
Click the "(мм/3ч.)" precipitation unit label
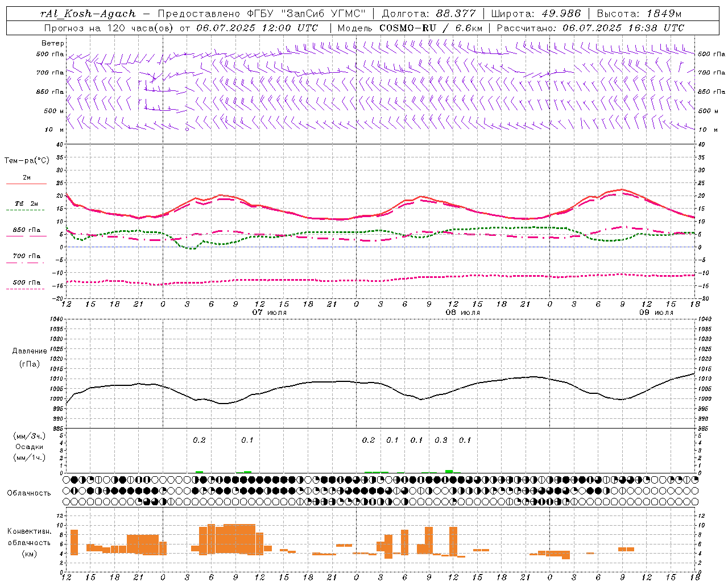30,436
